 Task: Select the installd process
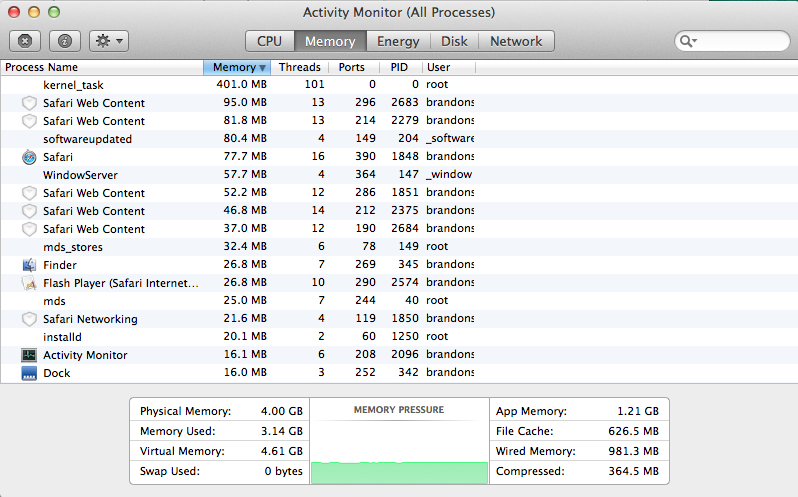pyautogui.click(x=399, y=337)
